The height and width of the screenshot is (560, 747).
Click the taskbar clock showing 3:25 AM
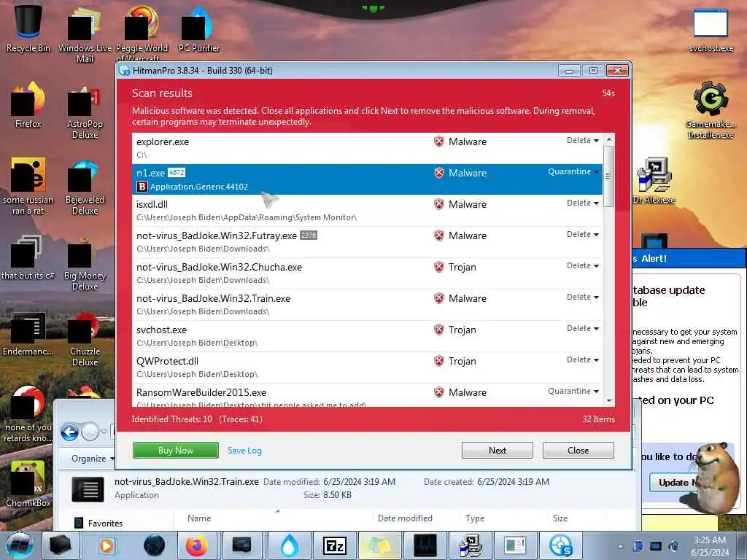tap(710, 546)
